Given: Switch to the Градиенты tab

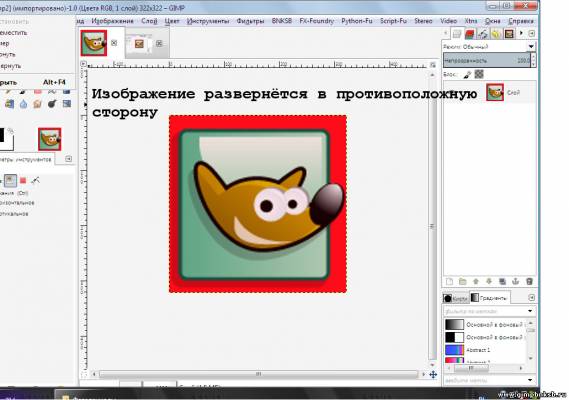Looking at the screenshot, I should 490,298.
